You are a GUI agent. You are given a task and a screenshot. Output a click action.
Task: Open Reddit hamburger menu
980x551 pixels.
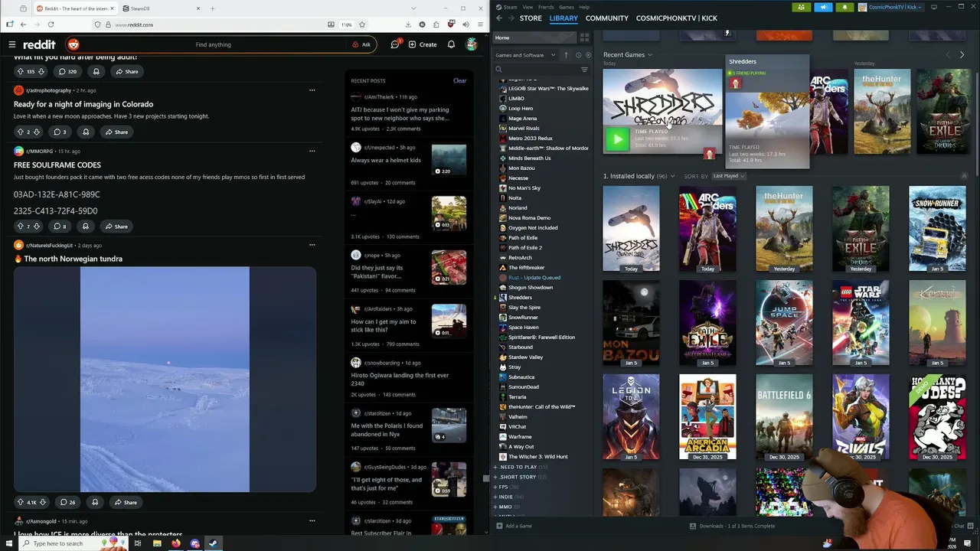tap(11, 44)
